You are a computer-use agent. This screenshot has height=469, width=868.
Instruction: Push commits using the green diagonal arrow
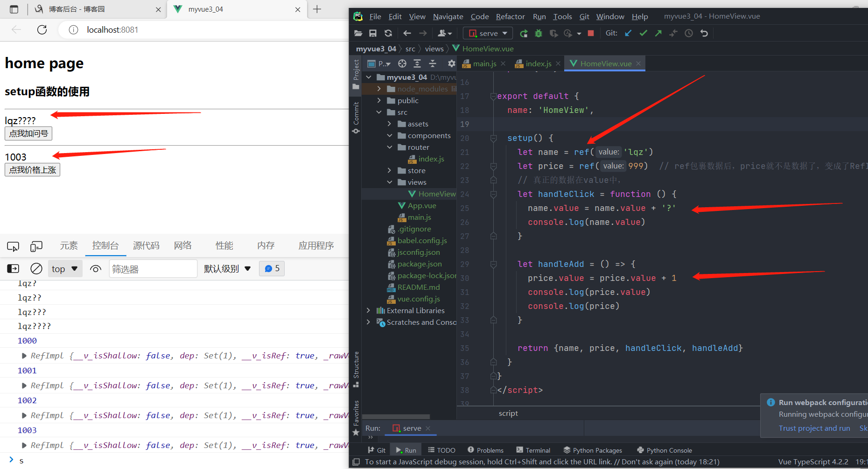(658, 33)
